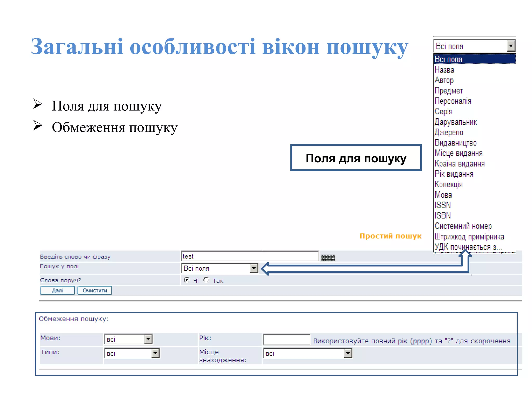Image resolution: width=532 pixels, height=399 pixels.
Task: Select the 'Так' radio button
Action: (x=206, y=280)
